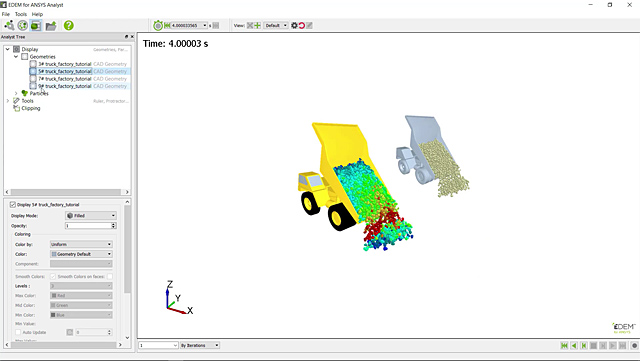
Task: Play simulation forward
Action: point(613,345)
